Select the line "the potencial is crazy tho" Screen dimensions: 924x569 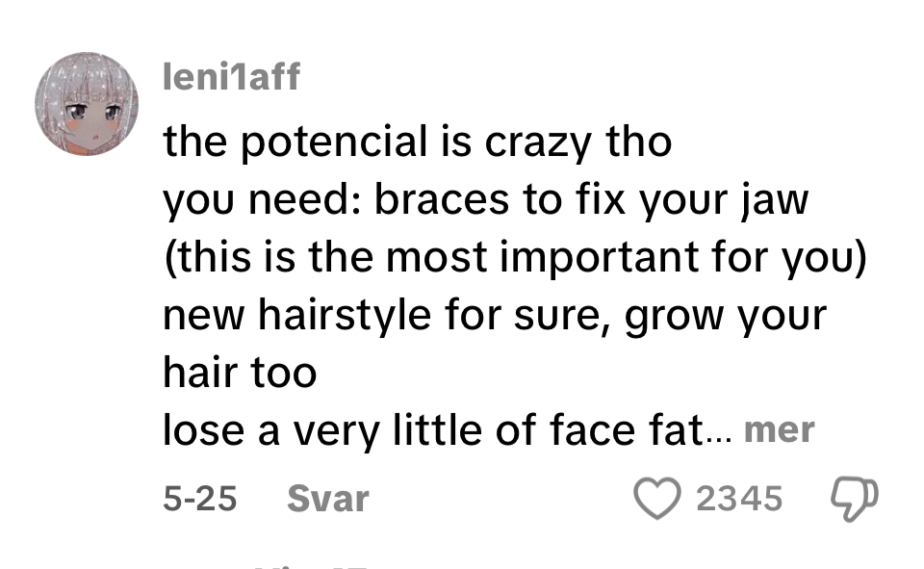[417, 142]
